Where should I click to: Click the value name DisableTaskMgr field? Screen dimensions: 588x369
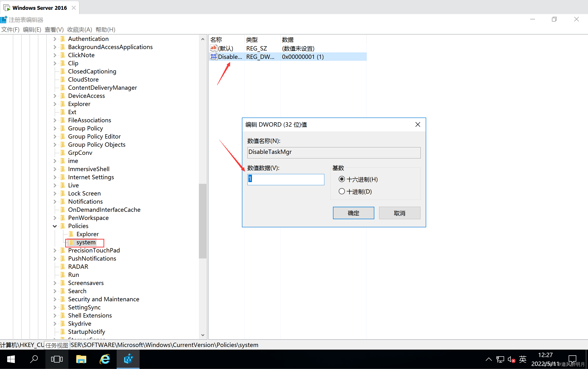(334, 152)
